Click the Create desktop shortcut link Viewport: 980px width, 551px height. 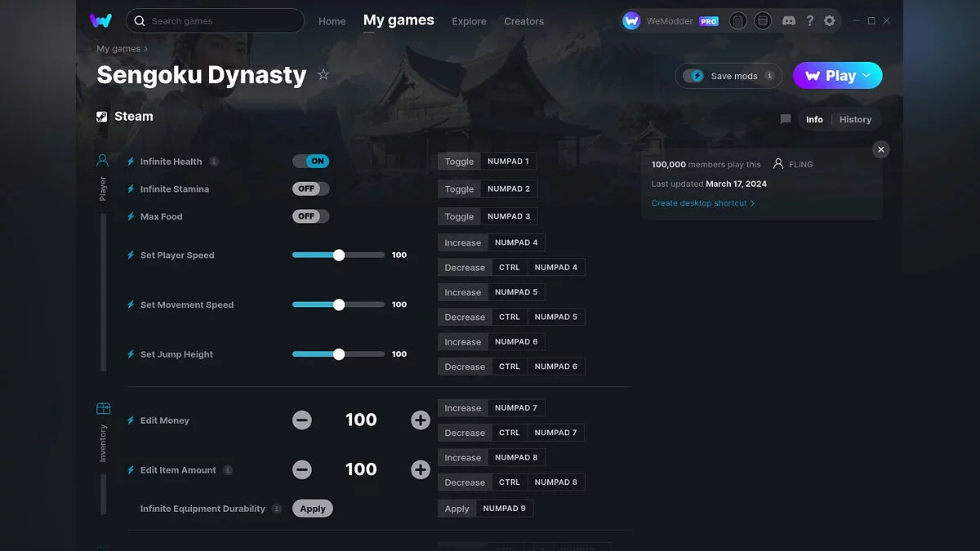tap(700, 202)
